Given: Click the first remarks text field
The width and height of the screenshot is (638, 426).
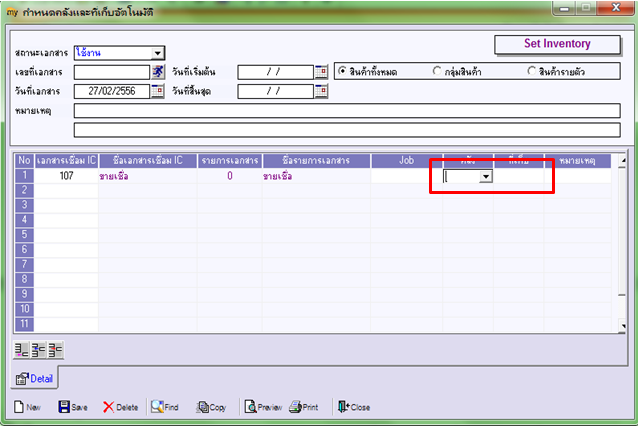Looking at the screenshot, I should 347,111.
